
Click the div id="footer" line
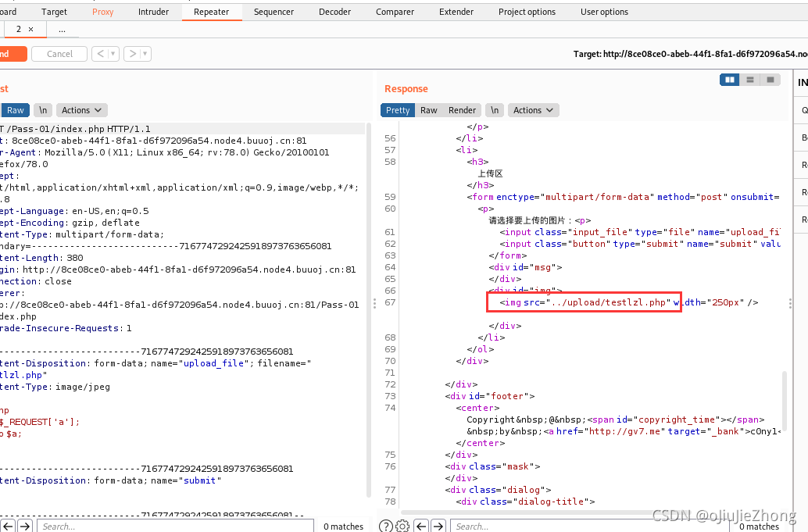(490, 396)
